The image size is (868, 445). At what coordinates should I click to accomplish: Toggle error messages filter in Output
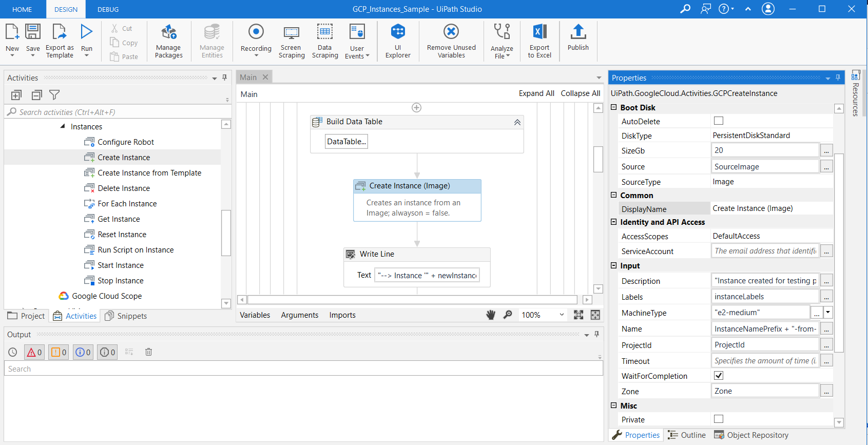tap(34, 352)
